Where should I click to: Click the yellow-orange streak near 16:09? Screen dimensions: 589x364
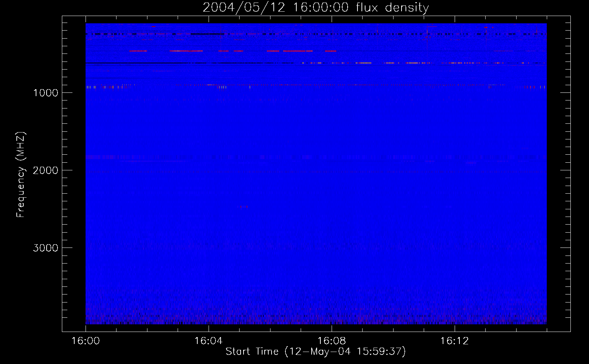tap(363, 63)
